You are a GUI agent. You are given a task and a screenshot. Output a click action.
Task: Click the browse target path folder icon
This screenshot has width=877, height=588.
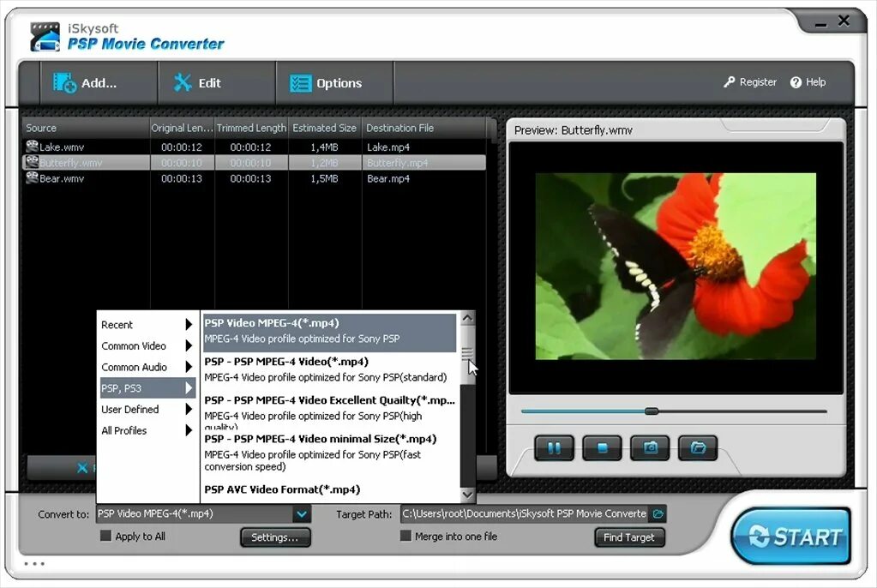(x=658, y=513)
